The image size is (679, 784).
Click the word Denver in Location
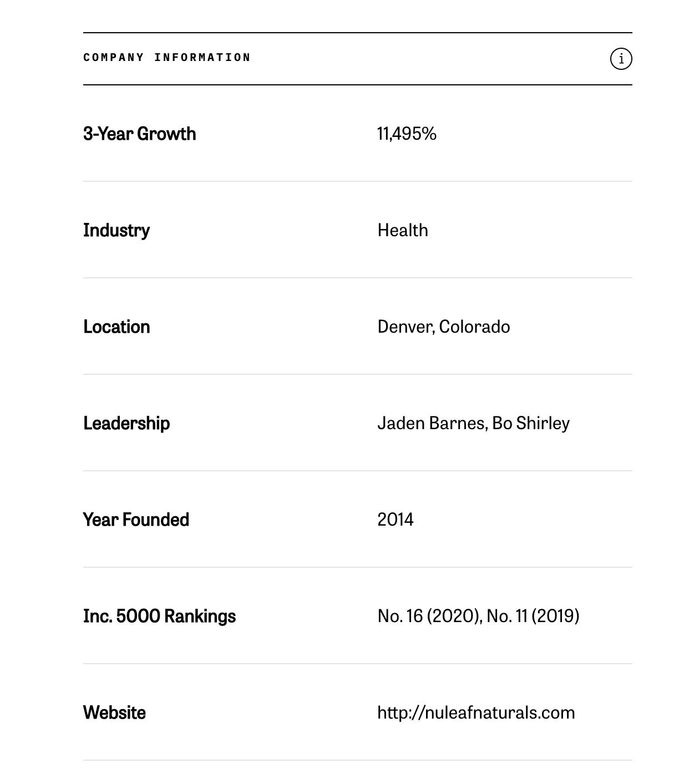click(x=405, y=327)
